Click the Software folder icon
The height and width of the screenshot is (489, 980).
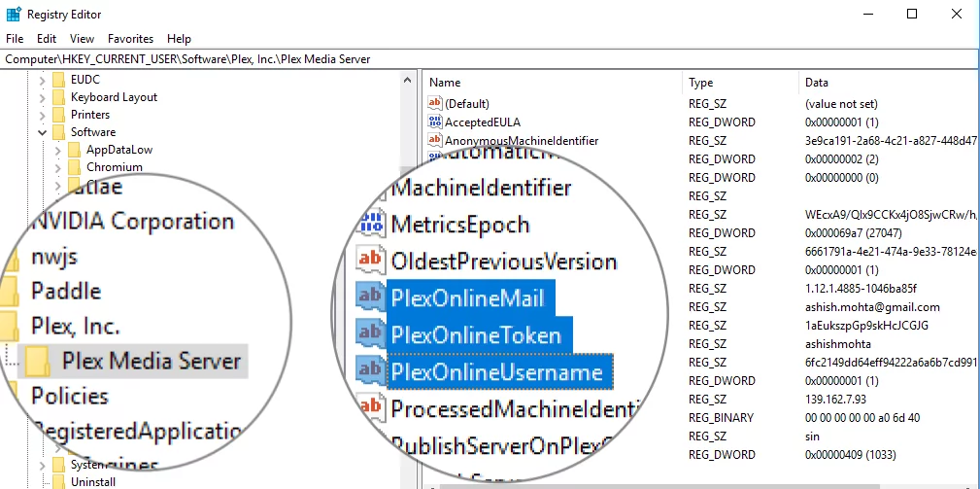click(x=59, y=132)
